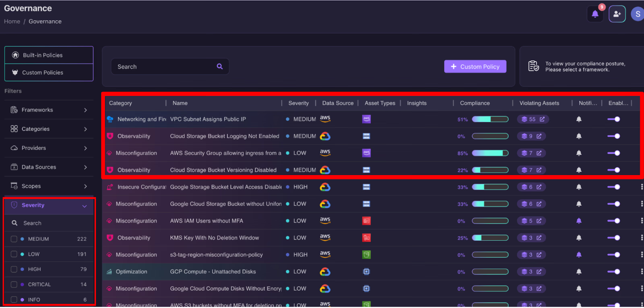Expand the Scopes filter

pos(49,186)
